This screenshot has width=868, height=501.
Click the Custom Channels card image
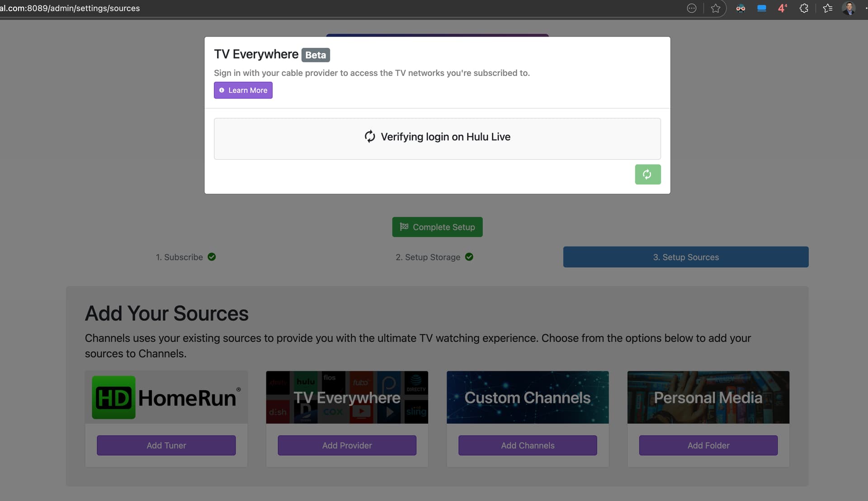point(527,397)
